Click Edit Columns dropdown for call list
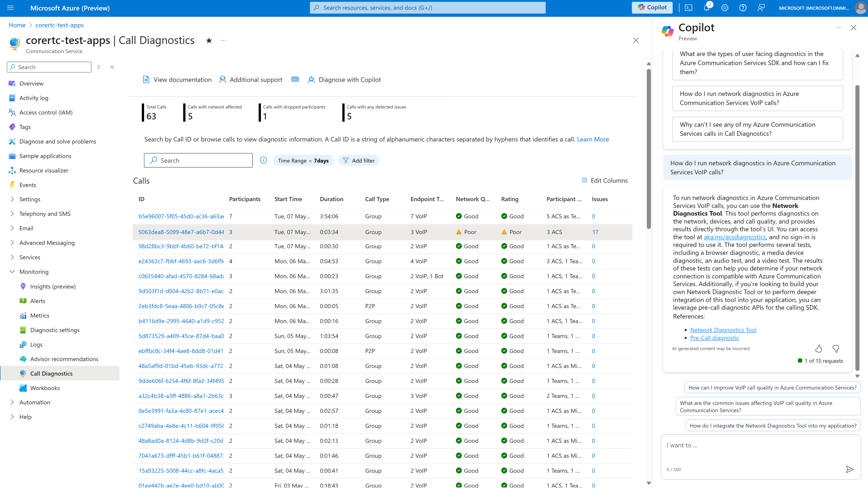Image resolution: width=868 pixels, height=488 pixels. [x=604, y=180]
